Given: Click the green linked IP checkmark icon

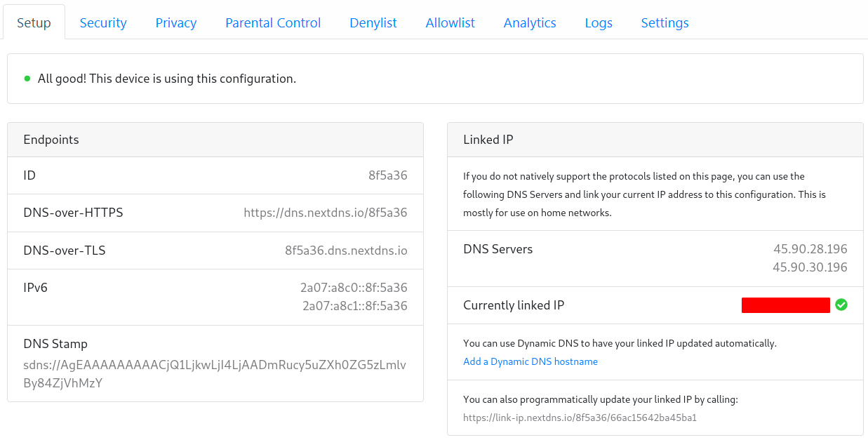Looking at the screenshot, I should coord(841,305).
